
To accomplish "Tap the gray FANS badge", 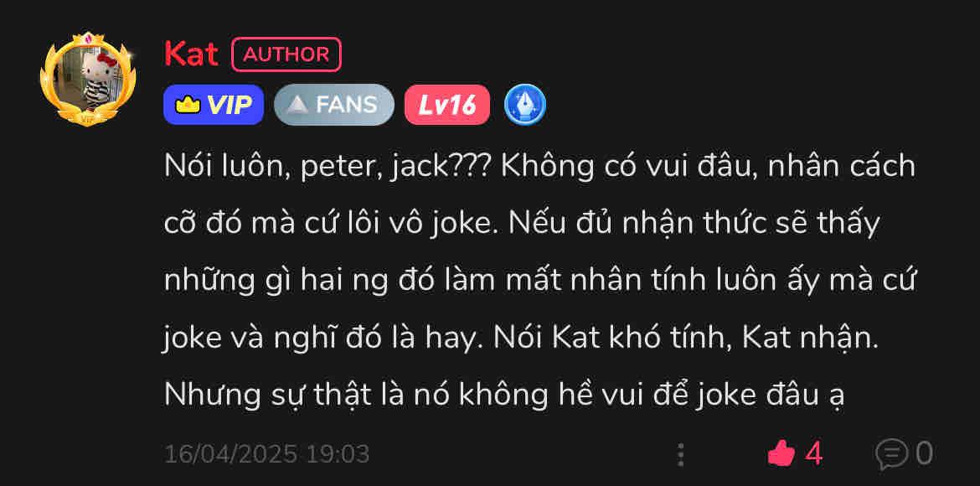I will click(334, 105).
